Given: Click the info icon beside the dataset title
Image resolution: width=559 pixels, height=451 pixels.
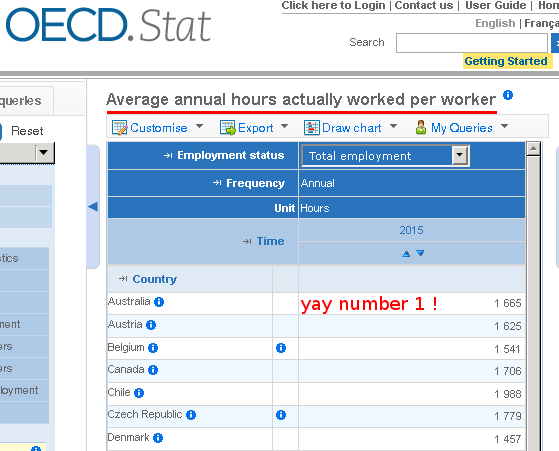Looking at the screenshot, I should (508, 95).
